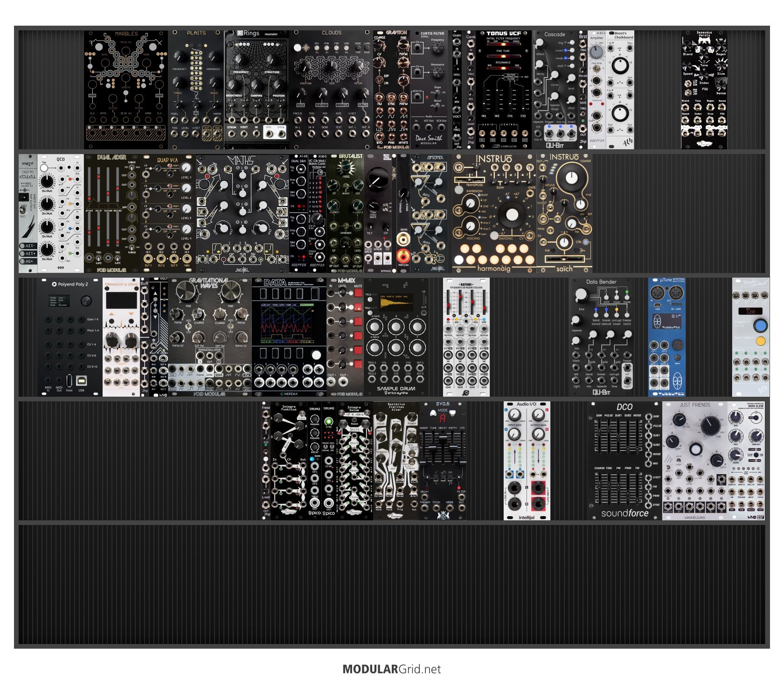Click the Integra Solum module
Viewport: 784px width, 679px height.
click(354, 461)
